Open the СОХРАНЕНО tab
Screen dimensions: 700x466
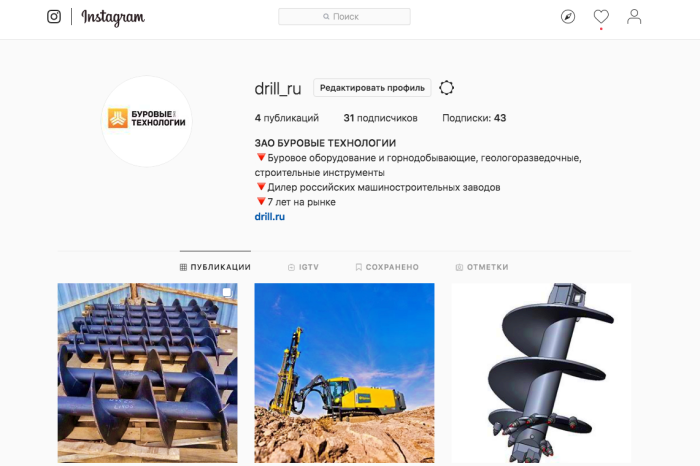click(387, 267)
